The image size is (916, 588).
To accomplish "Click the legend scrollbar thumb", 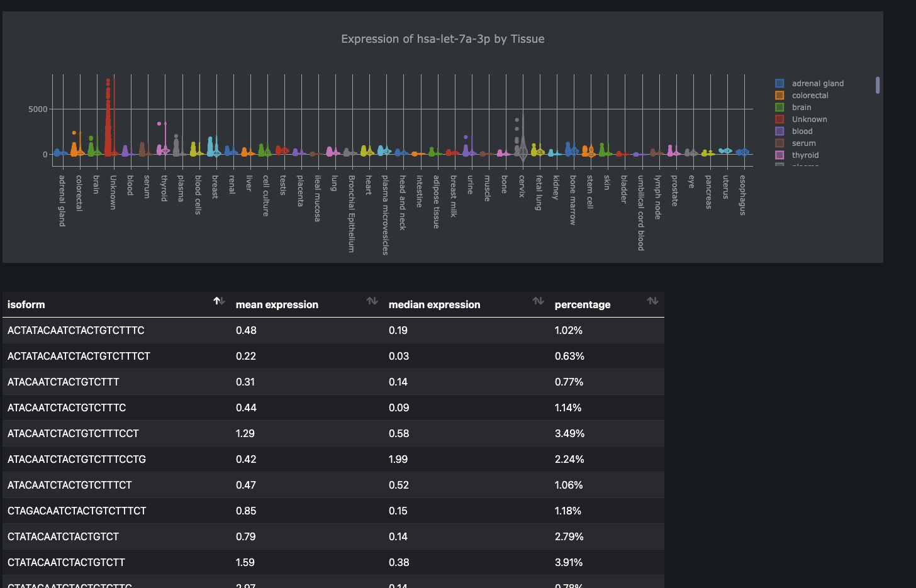I will (x=878, y=85).
